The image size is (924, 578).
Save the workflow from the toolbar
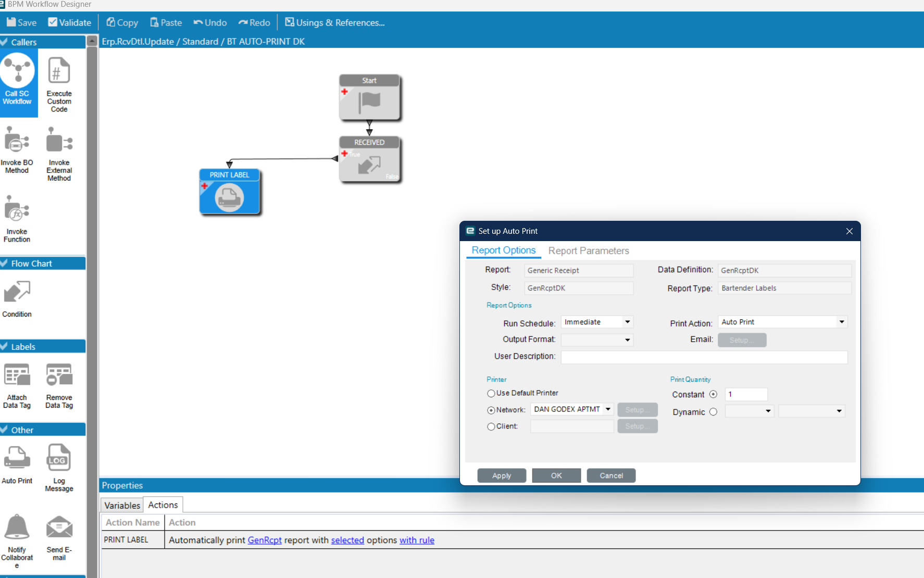[x=21, y=22]
